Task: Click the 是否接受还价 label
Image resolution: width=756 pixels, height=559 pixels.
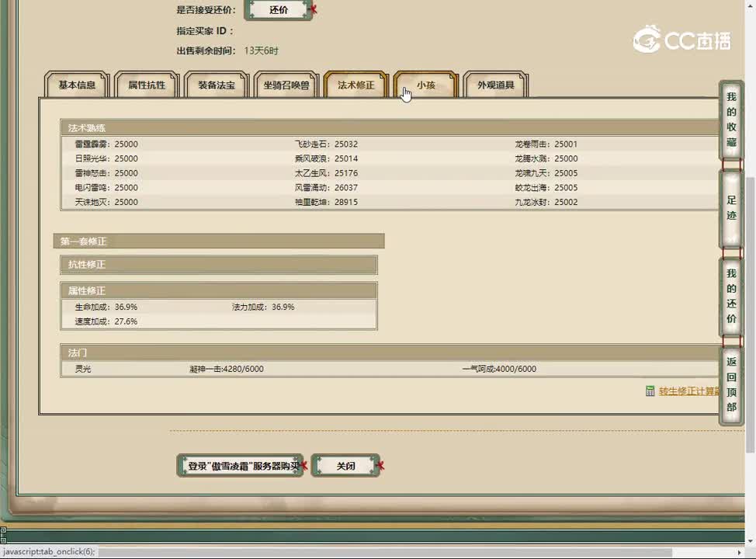Action: tap(206, 9)
